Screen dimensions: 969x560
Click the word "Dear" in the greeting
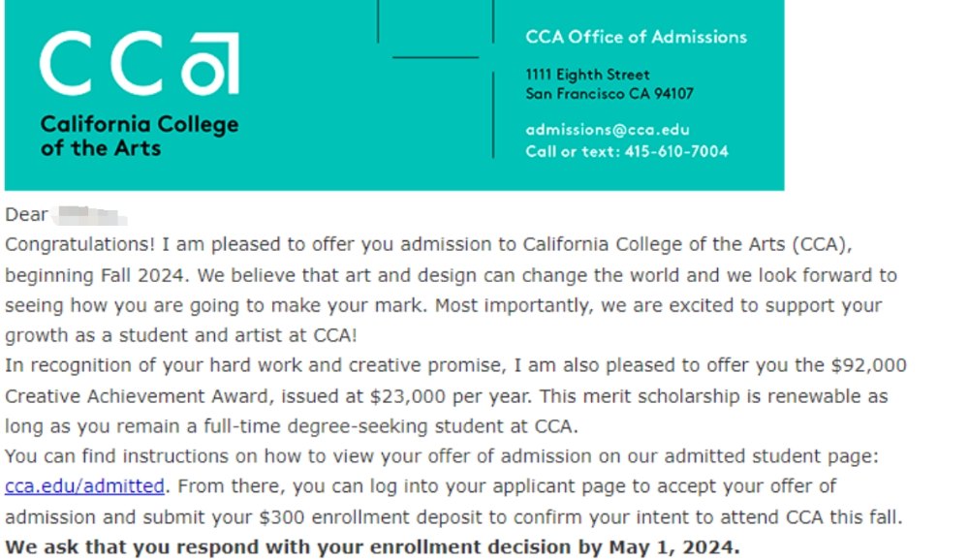pyautogui.click(x=26, y=215)
